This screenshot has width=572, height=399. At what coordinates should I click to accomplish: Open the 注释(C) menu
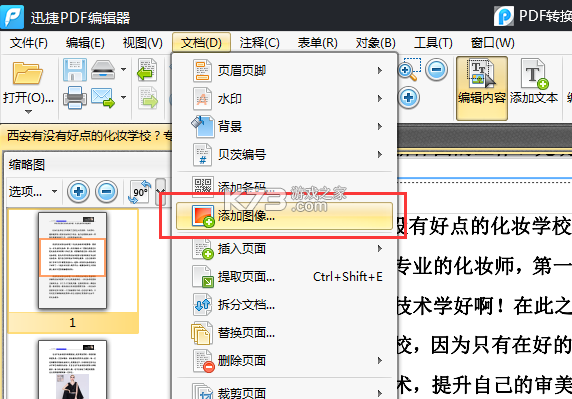[259, 43]
